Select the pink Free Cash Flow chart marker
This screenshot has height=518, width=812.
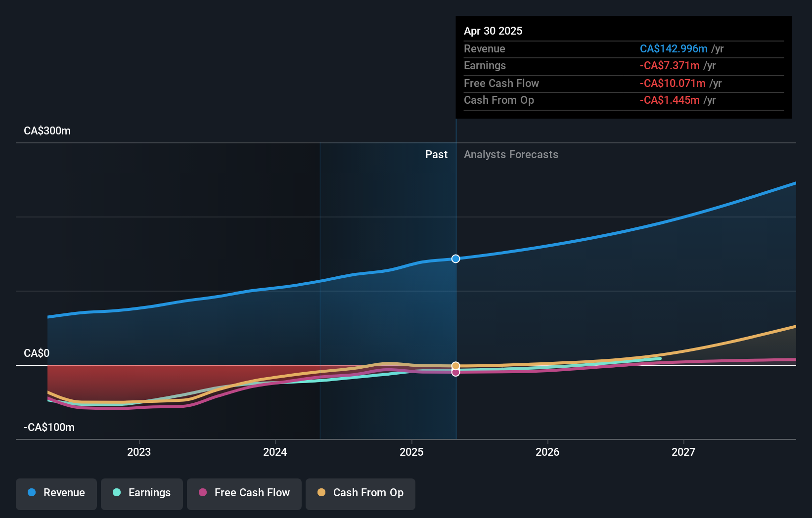455,372
